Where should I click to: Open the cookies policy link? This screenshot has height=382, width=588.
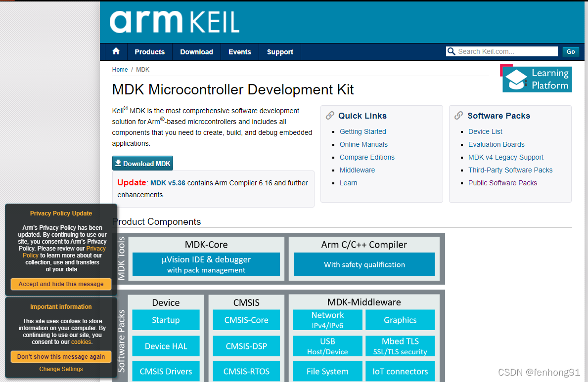pyautogui.click(x=81, y=341)
